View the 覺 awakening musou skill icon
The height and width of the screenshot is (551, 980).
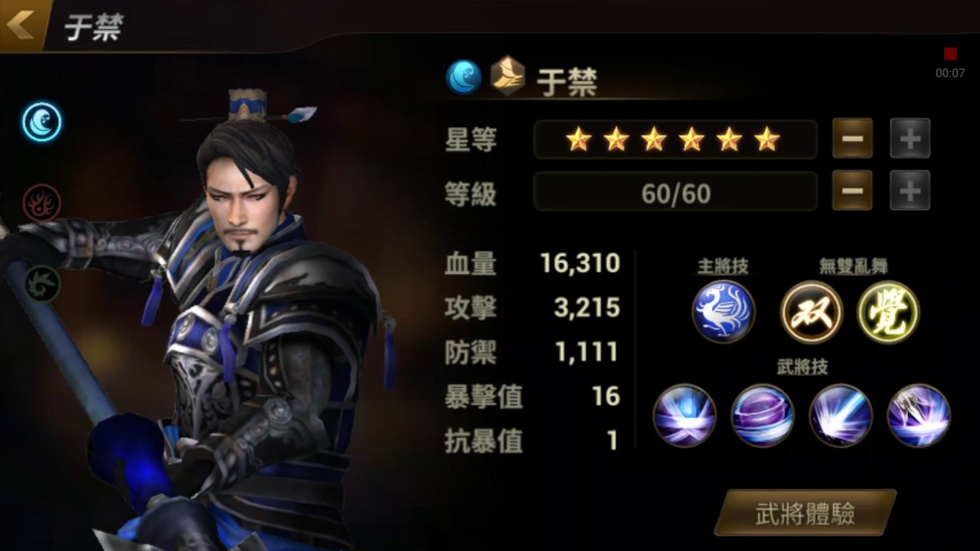click(888, 311)
